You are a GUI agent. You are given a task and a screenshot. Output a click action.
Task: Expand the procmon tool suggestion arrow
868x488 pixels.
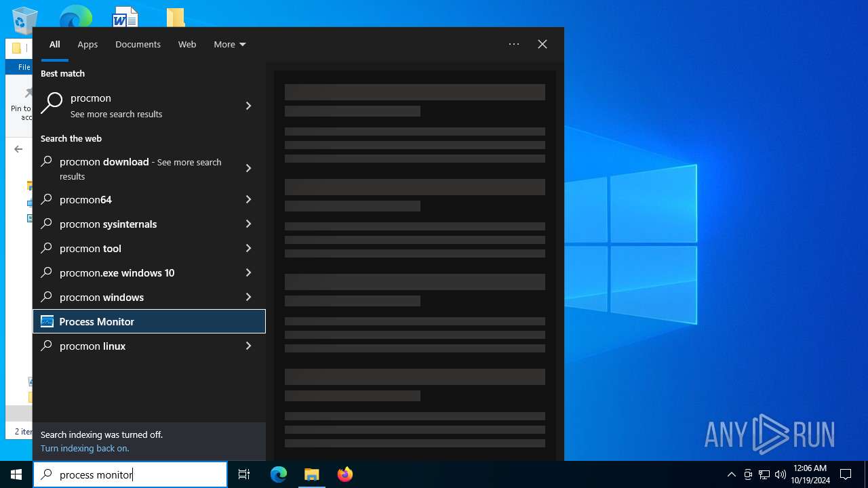pyautogui.click(x=248, y=248)
